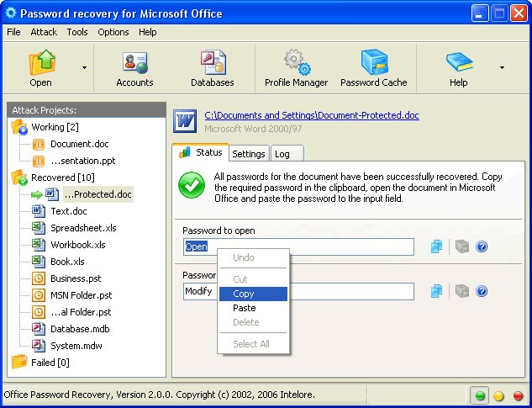Open the Password Cache toolbar icon
The height and width of the screenshot is (408, 532).
click(374, 61)
